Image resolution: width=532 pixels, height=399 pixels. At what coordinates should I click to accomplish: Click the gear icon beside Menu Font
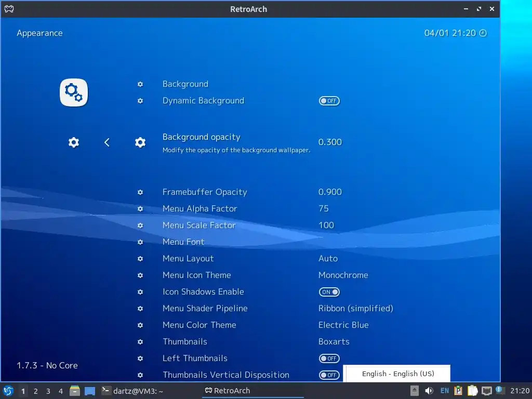[x=140, y=242]
